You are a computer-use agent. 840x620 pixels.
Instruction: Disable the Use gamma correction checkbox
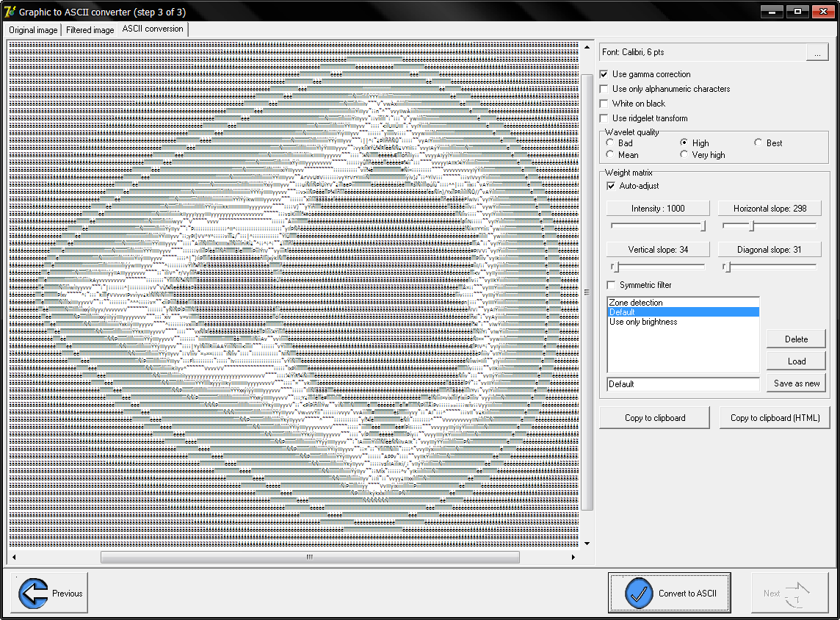(x=604, y=74)
